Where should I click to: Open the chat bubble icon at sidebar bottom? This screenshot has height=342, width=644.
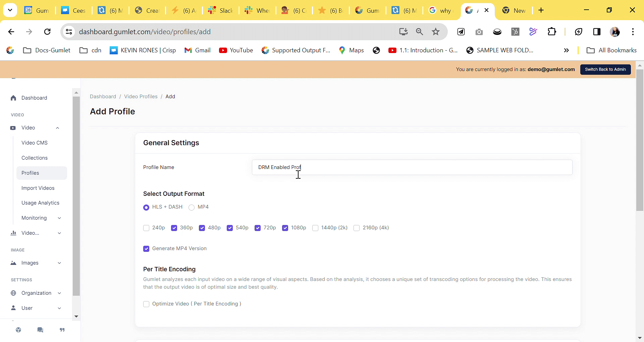tap(40, 330)
